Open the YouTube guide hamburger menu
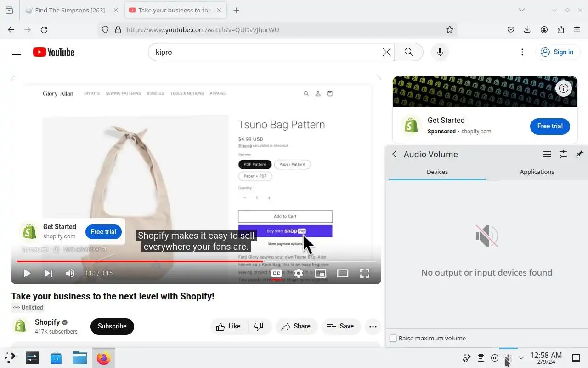This screenshot has height=368, width=588. [x=17, y=52]
